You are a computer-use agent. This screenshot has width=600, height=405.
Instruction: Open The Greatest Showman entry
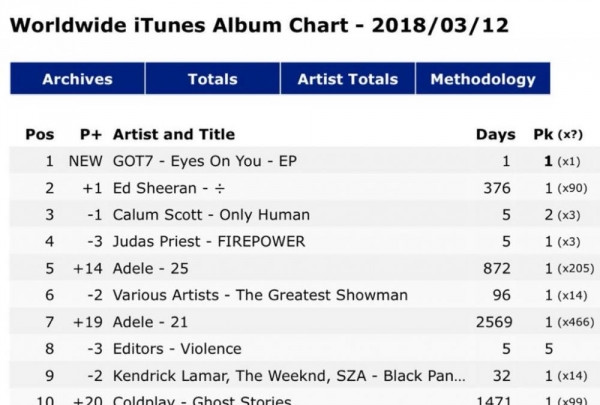click(x=260, y=295)
